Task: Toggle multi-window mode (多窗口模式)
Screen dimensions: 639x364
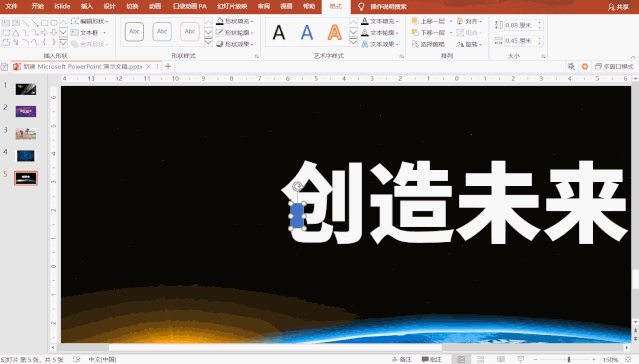Action: click(x=614, y=66)
